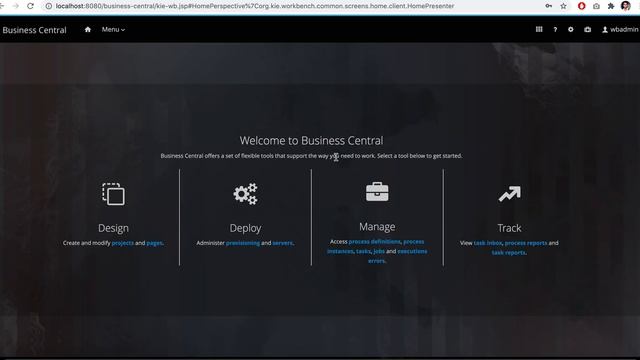Select the Deploy gears icon

click(245, 194)
